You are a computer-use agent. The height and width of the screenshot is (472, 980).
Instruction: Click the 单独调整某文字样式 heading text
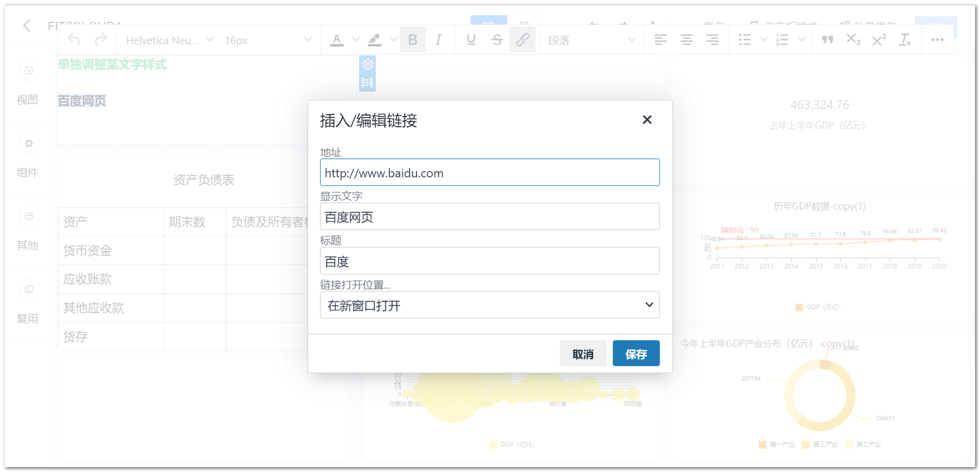pos(112,65)
